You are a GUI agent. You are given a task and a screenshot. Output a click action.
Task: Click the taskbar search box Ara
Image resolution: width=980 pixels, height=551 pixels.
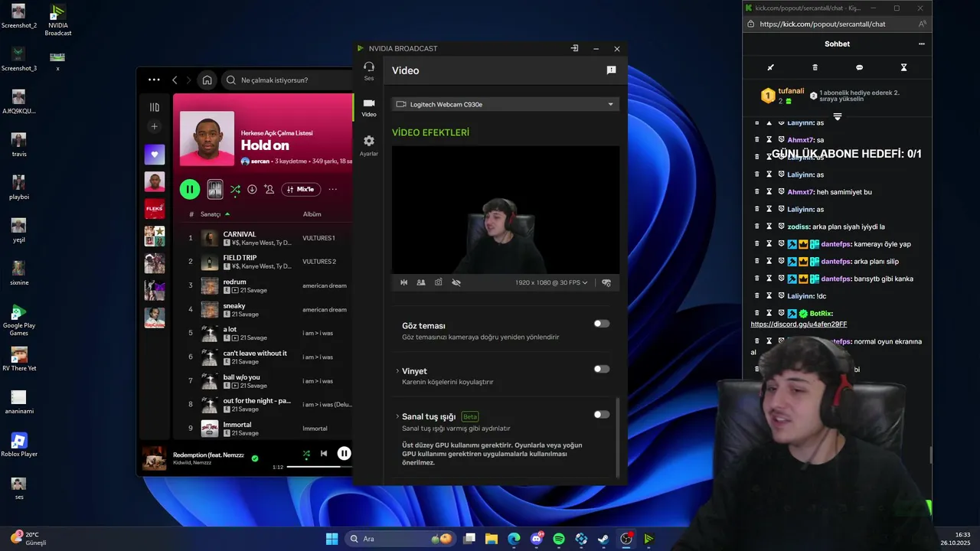click(x=400, y=539)
